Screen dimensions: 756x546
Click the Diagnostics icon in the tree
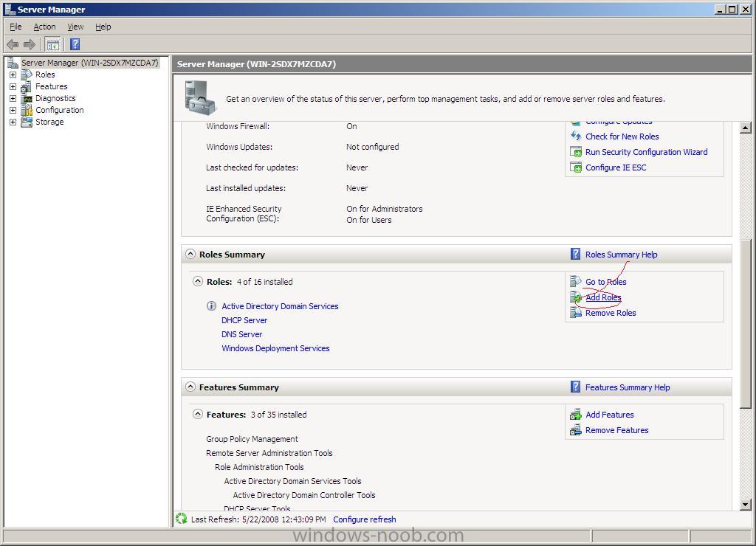(27, 98)
